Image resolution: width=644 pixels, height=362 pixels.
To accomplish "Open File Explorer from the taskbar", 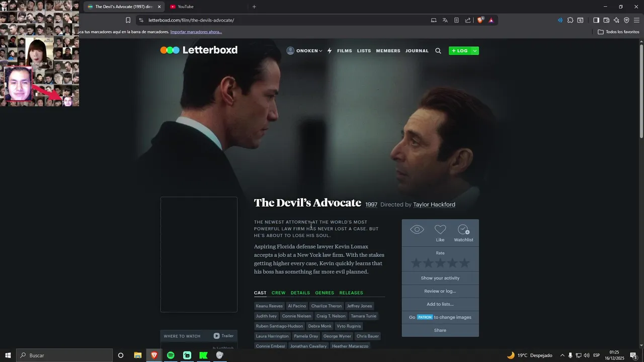I will point(137,355).
